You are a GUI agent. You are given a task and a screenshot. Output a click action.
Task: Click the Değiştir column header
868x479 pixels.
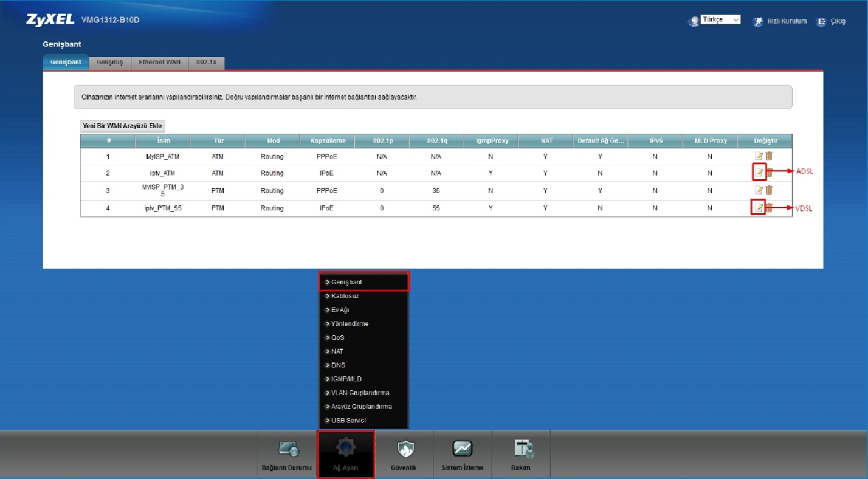[765, 141]
